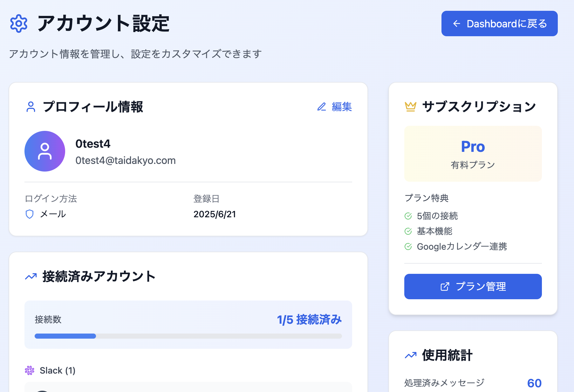This screenshot has width=574, height=392.
Task: Click the 1/5 接続済み counter text
Action: [309, 320]
